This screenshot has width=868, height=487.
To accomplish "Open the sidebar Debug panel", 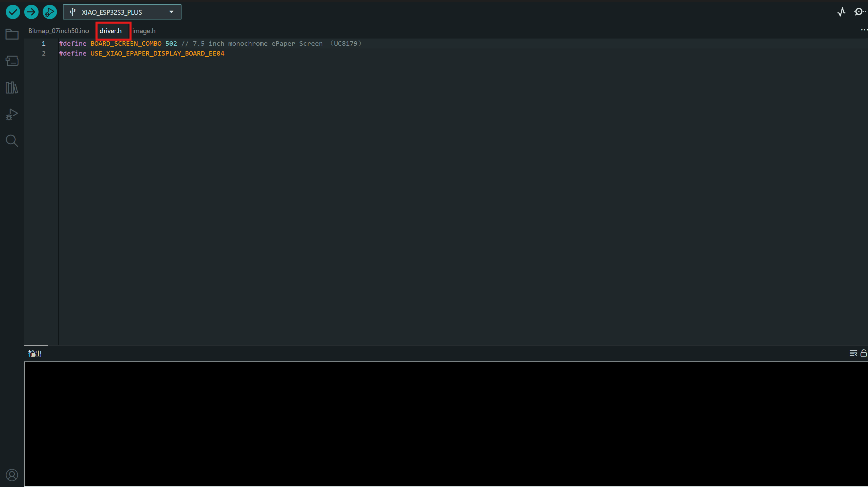I will pos(12,114).
